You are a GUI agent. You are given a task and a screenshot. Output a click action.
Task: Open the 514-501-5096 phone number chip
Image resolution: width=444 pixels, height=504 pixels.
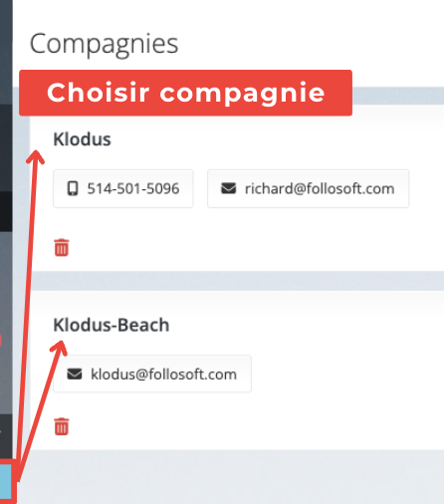(123, 188)
